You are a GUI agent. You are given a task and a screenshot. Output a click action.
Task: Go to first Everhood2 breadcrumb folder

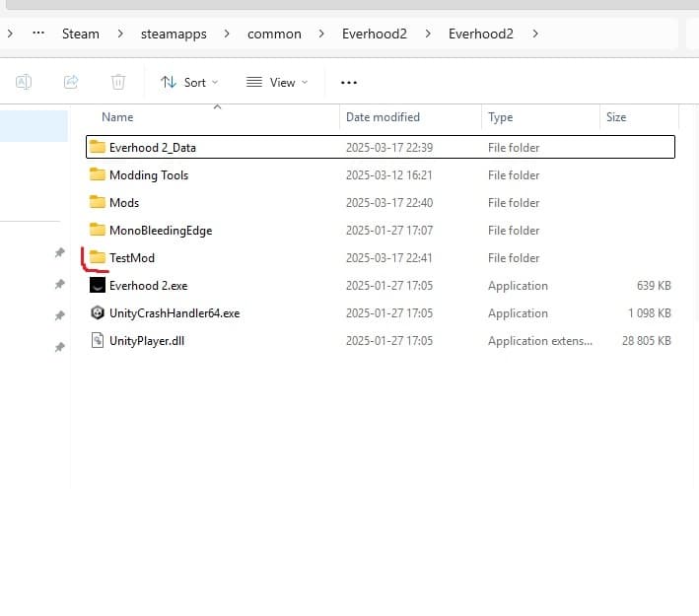[375, 34]
